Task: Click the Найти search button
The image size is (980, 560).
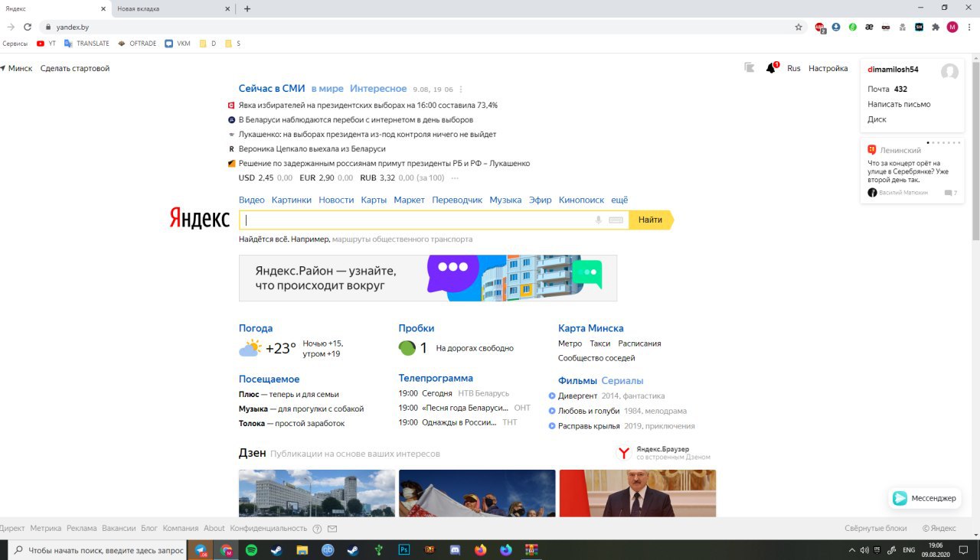Action: (x=650, y=220)
